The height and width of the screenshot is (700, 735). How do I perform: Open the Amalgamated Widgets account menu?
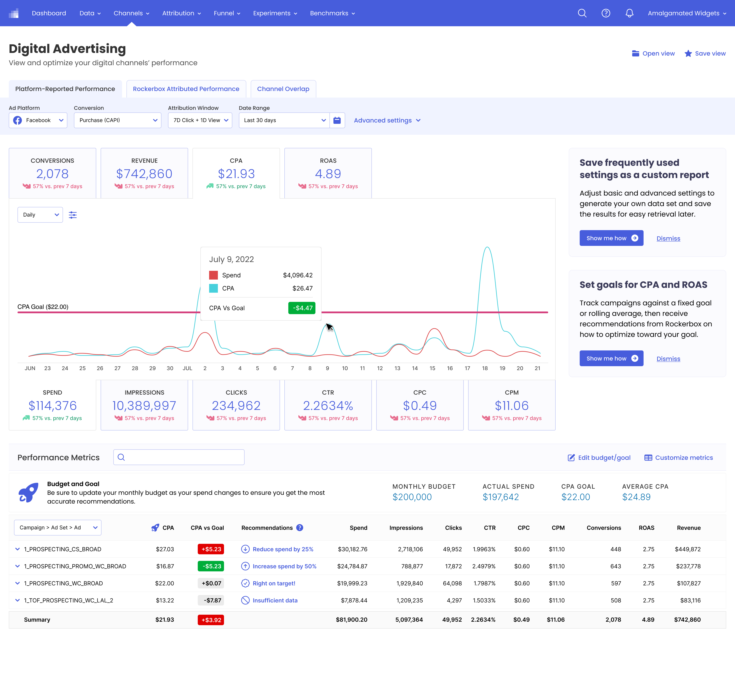(687, 13)
